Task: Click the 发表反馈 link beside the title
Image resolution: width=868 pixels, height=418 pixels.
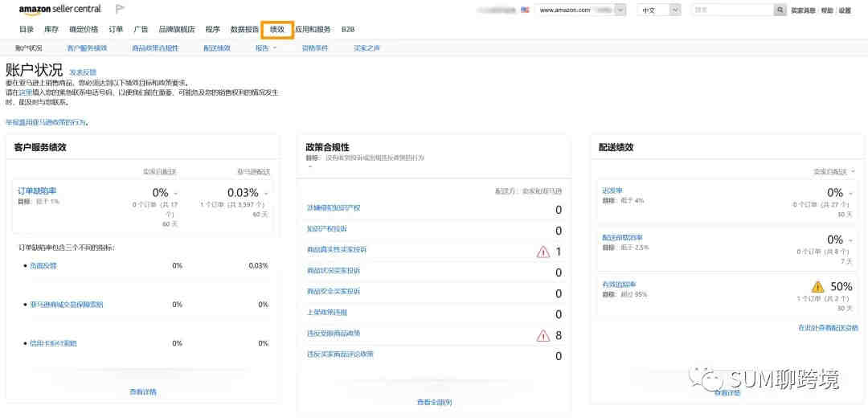Action: [x=83, y=72]
